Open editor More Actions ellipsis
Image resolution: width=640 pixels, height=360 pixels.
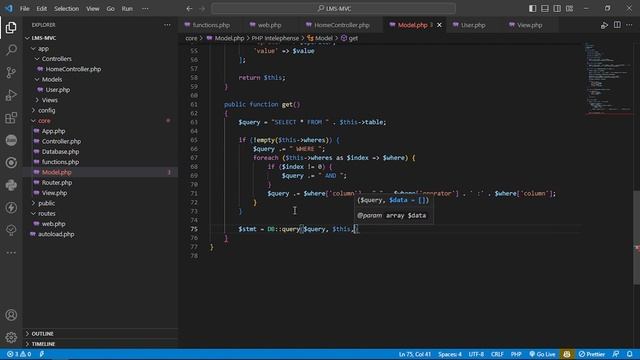(629, 25)
